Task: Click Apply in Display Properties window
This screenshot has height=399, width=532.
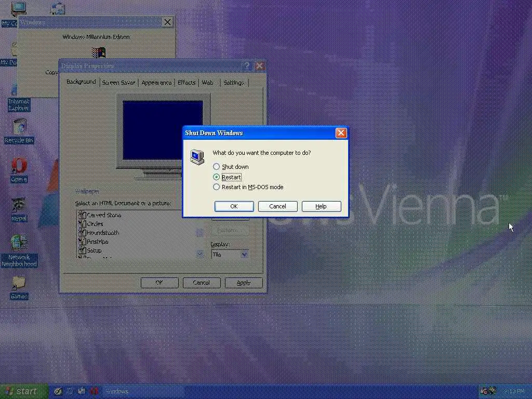Action: click(244, 283)
